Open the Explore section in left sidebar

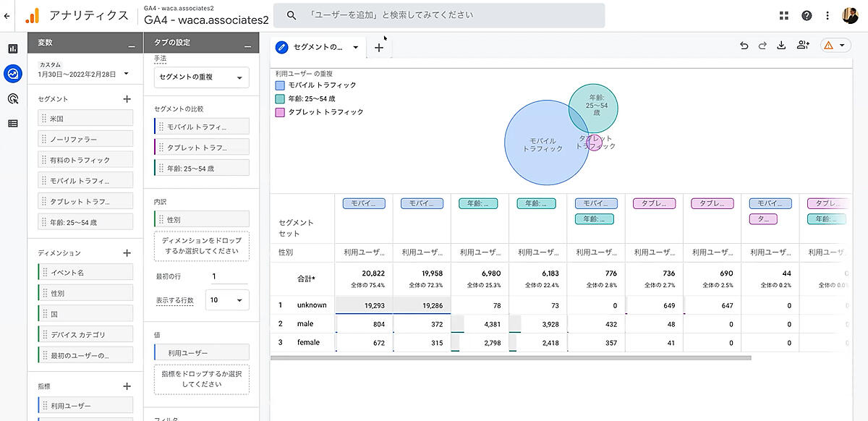tap(12, 73)
